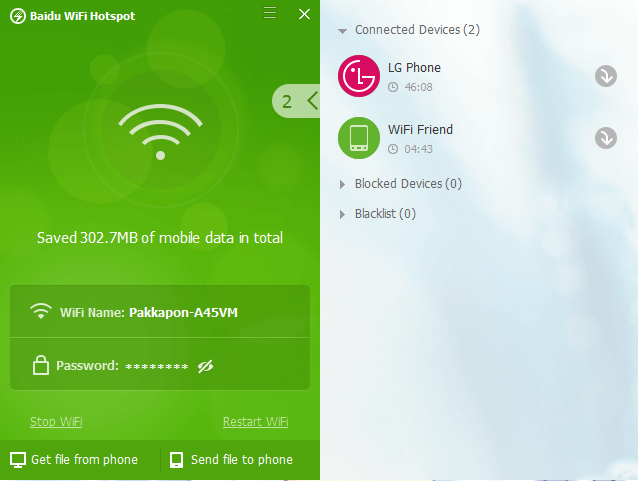Click the 04:43 connection time
The width and height of the screenshot is (638, 481).
coord(418,149)
